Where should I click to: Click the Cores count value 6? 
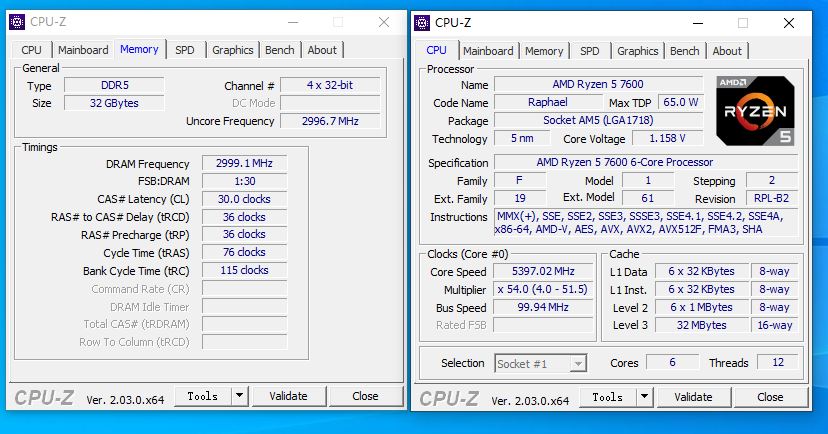(672, 363)
